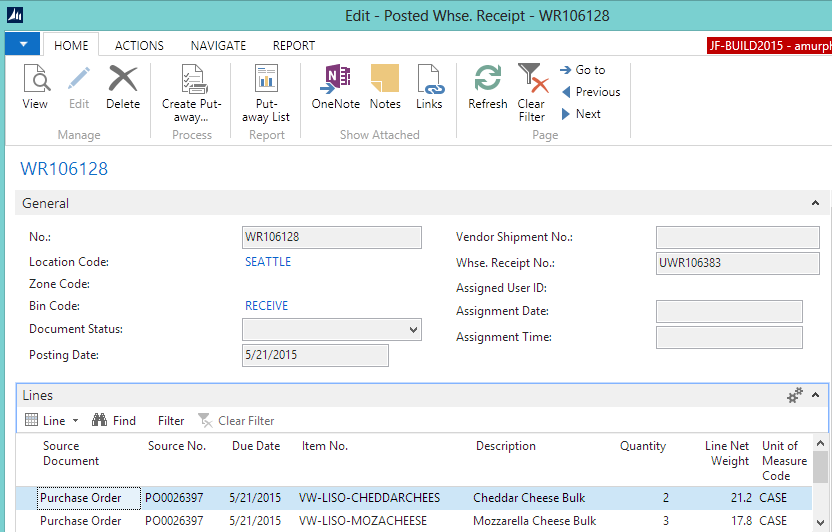Screen dimensions: 832x532
Task: Click the View icon in the ribbon
Action: [35, 87]
